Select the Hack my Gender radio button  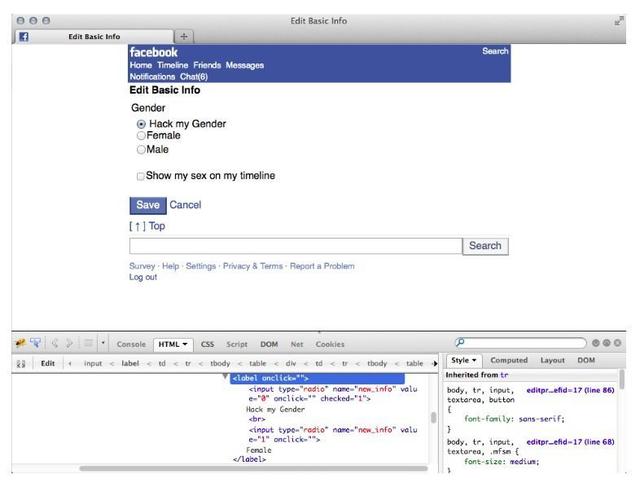pos(141,124)
